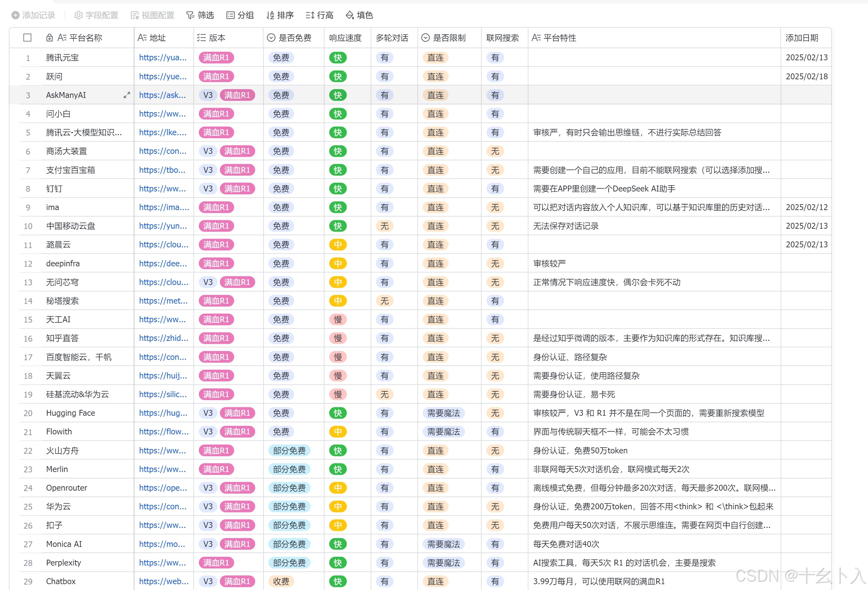
Task: Open the 分组 grouping option
Action: [x=240, y=15]
